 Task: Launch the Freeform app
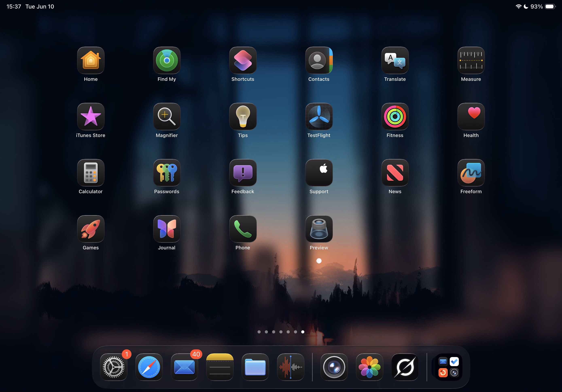tap(471, 173)
